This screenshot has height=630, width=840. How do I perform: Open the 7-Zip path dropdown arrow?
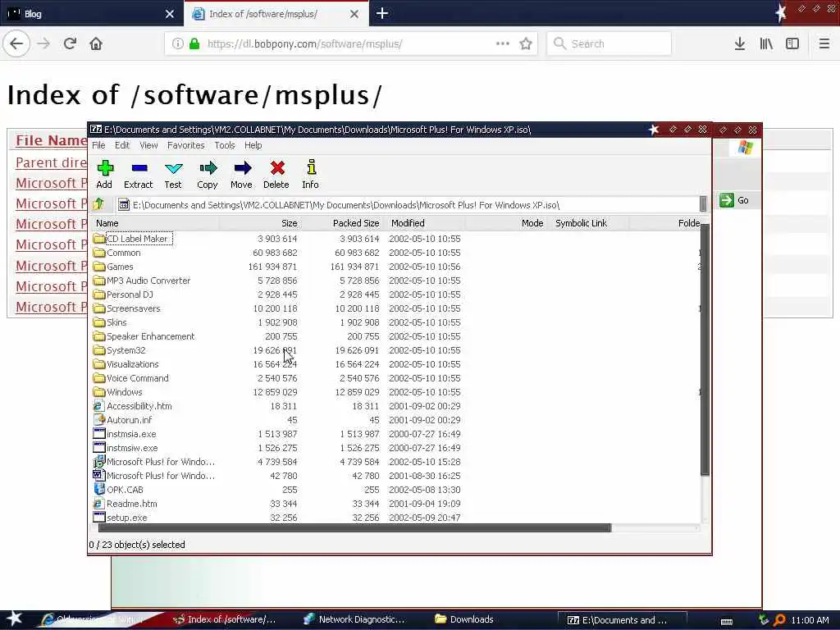coord(703,204)
